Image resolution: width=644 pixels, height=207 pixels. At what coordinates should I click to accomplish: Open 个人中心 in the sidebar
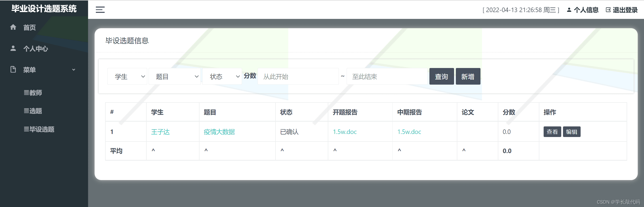point(35,49)
